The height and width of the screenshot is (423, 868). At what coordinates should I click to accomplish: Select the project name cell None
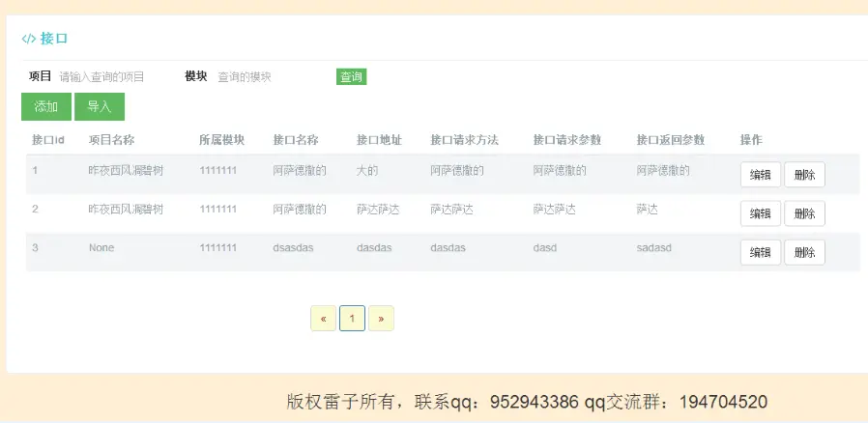(x=101, y=248)
